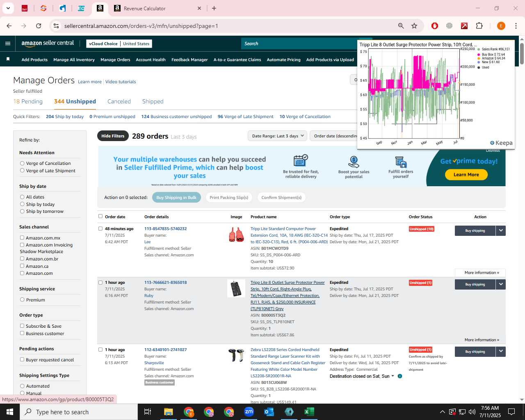The height and width of the screenshot is (420, 525).
Task: Open a new browser tab with plus icon
Action: point(214,8)
